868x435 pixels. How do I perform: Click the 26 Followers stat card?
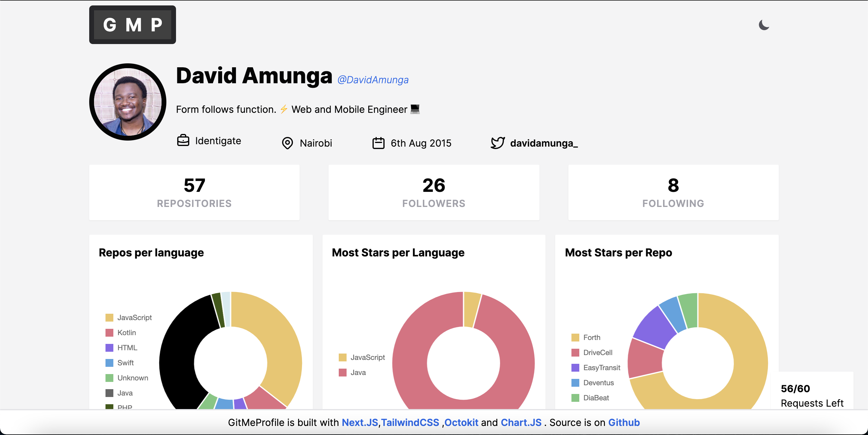[434, 192]
